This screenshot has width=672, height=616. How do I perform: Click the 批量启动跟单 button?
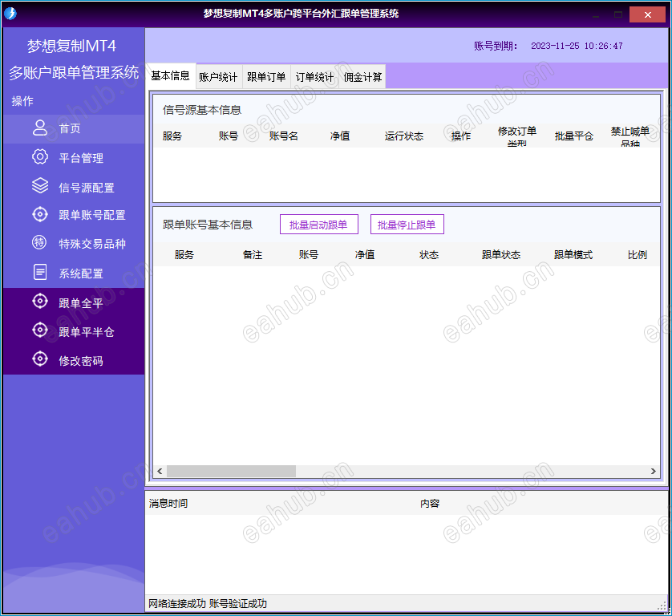(x=319, y=225)
